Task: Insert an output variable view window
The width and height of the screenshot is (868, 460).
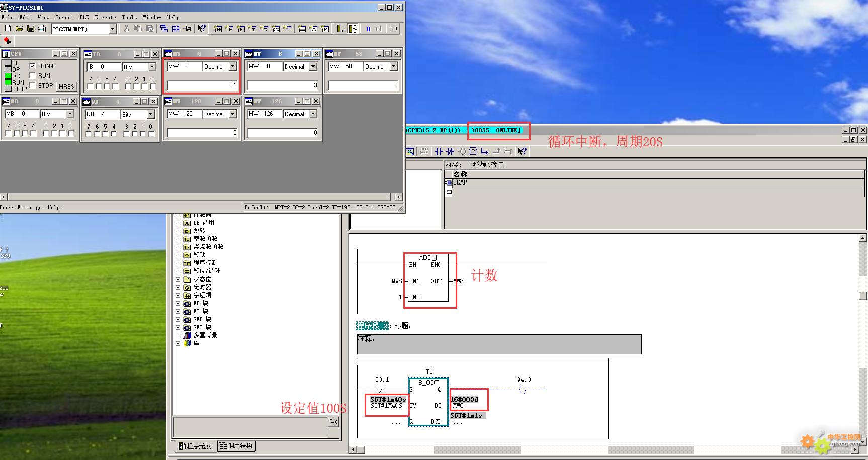Action: [x=230, y=29]
